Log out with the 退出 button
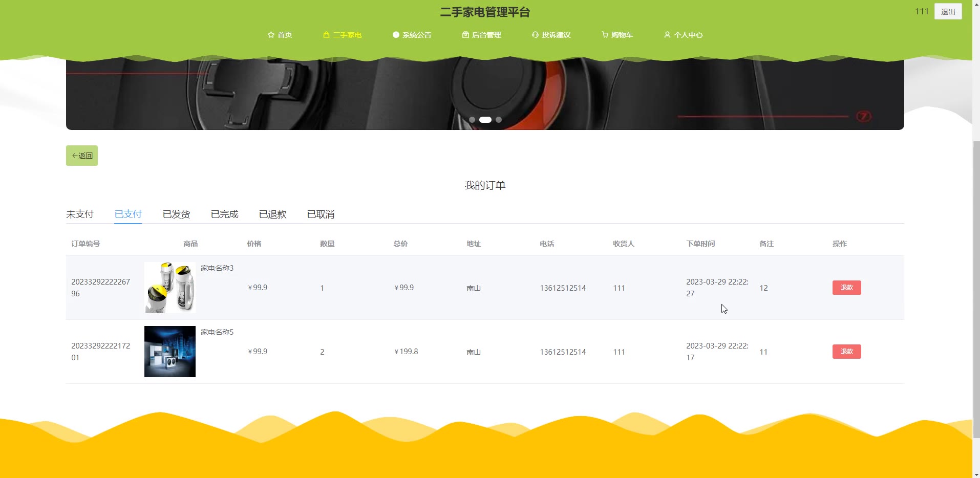Viewport: 980px width, 478px height. pos(948,11)
